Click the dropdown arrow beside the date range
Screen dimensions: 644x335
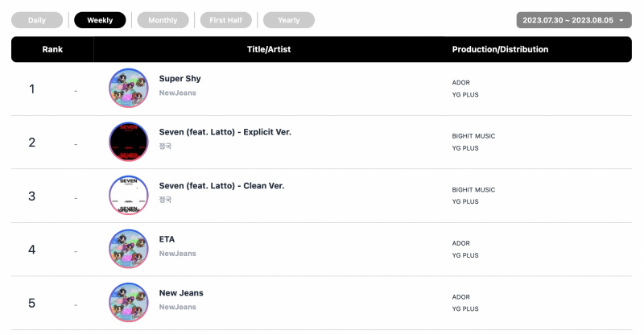click(621, 21)
